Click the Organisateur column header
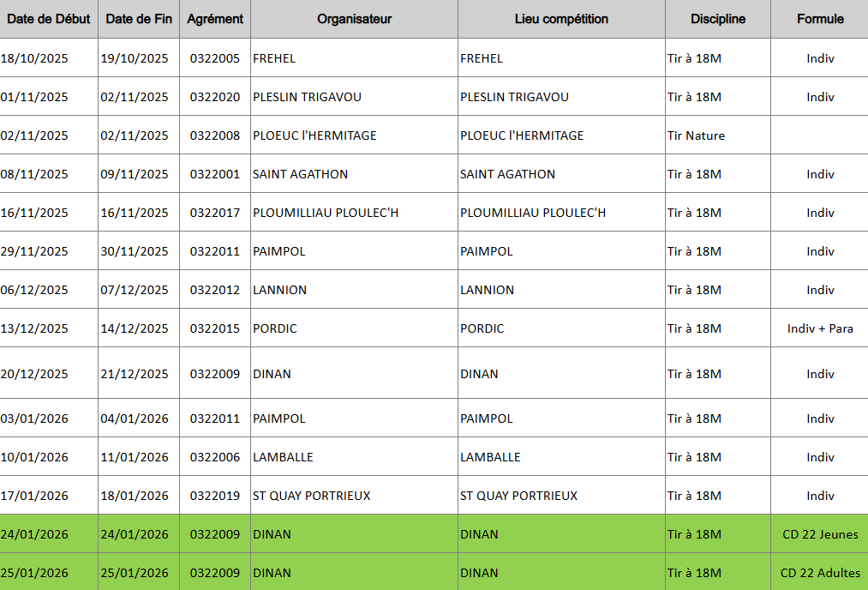 [x=354, y=19]
